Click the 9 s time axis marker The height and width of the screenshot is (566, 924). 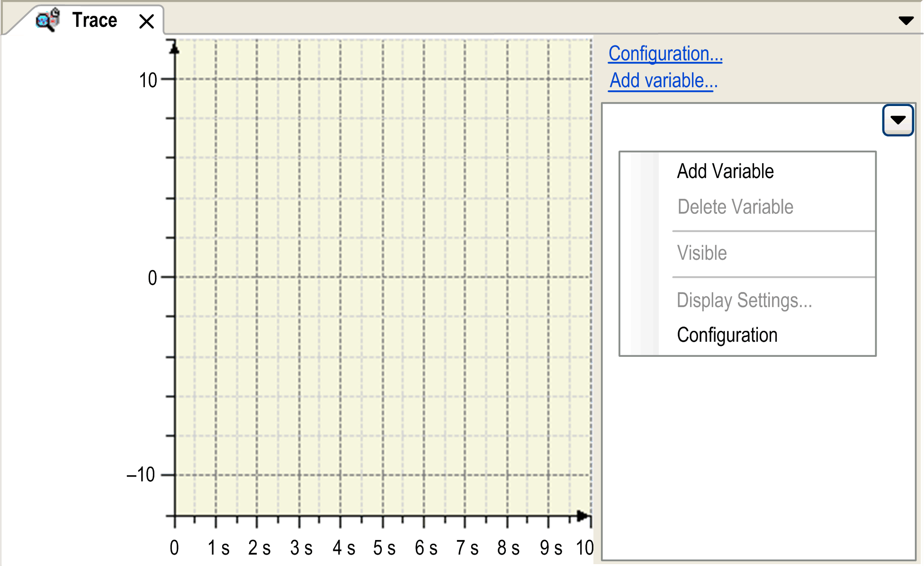point(551,548)
